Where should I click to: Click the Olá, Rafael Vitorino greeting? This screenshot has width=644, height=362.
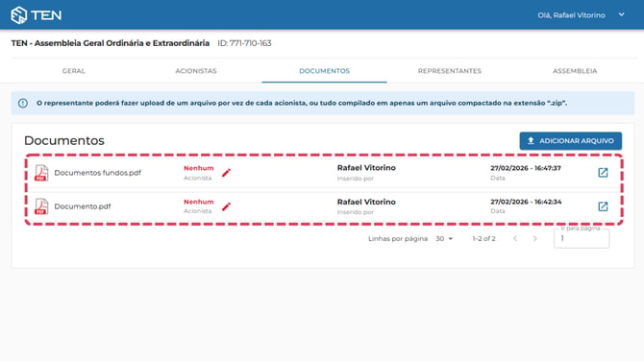[x=571, y=15]
